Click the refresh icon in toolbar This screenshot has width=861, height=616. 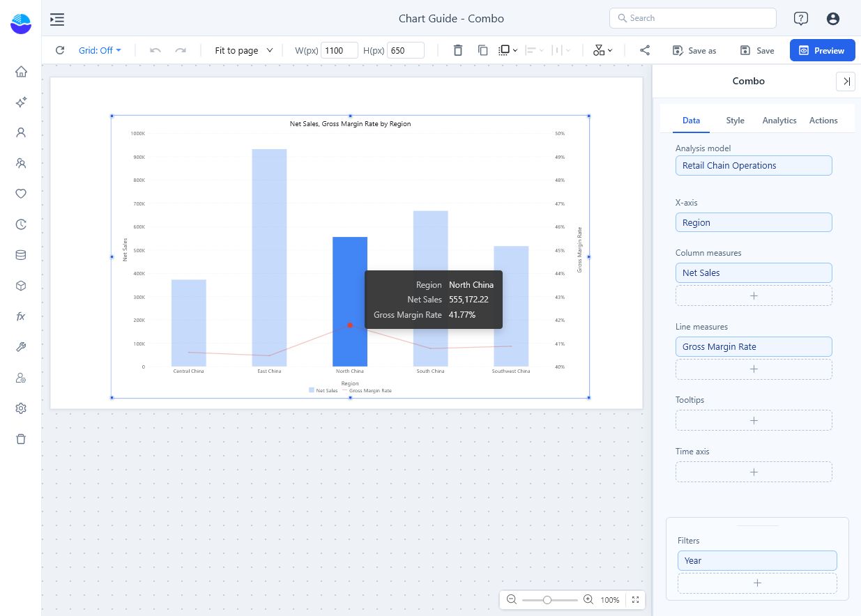pyautogui.click(x=60, y=50)
